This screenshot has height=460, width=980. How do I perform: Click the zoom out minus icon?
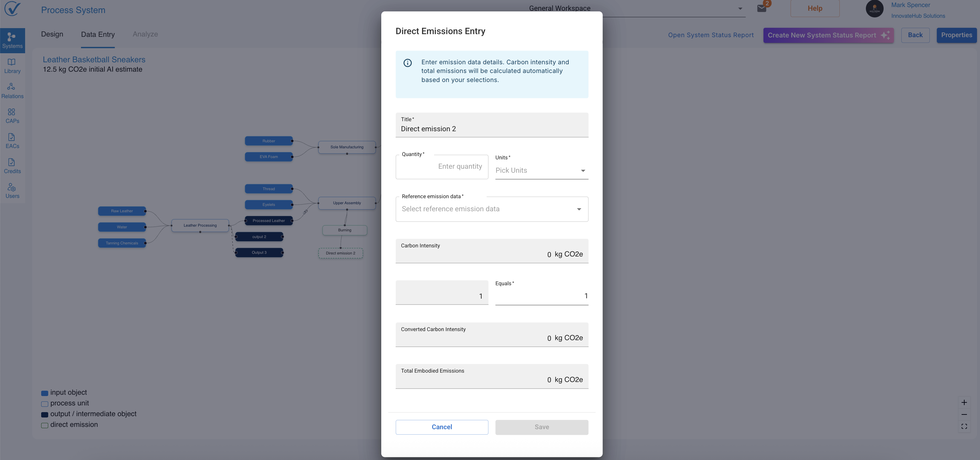click(964, 414)
